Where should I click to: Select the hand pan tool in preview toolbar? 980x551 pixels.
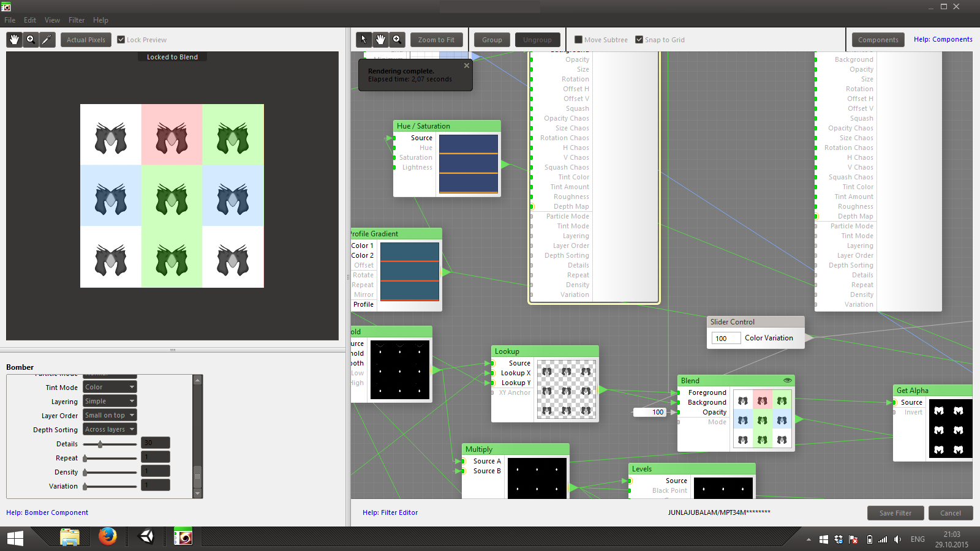point(14,40)
